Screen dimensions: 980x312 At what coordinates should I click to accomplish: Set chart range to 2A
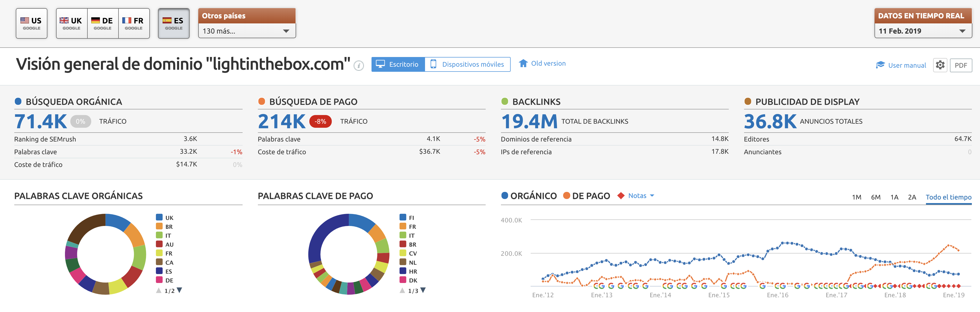912,197
